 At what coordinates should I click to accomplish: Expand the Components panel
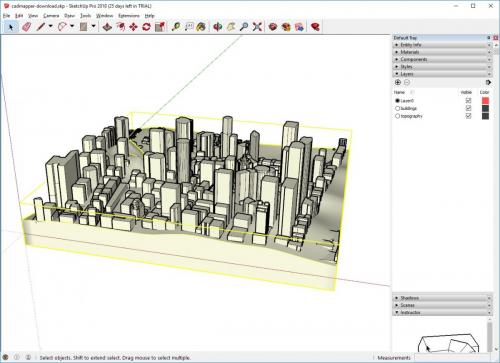442,59
